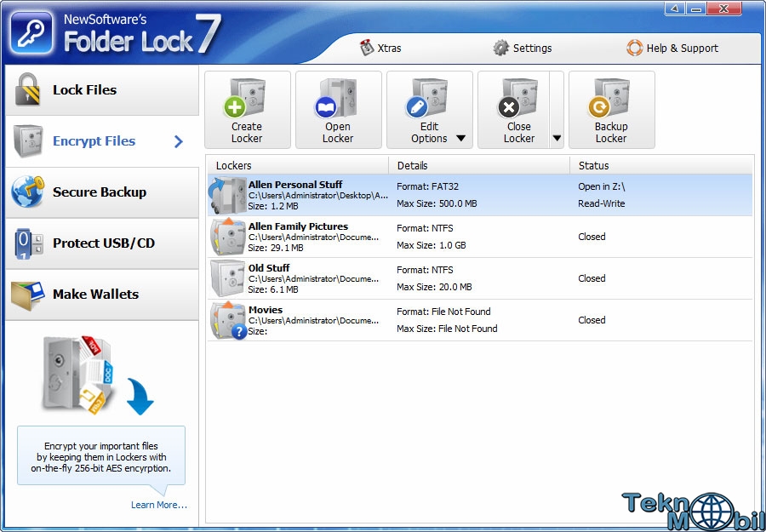The height and width of the screenshot is (532, 766).
Task: Select the Movies locker name
Action: click(x=266, y=310)
